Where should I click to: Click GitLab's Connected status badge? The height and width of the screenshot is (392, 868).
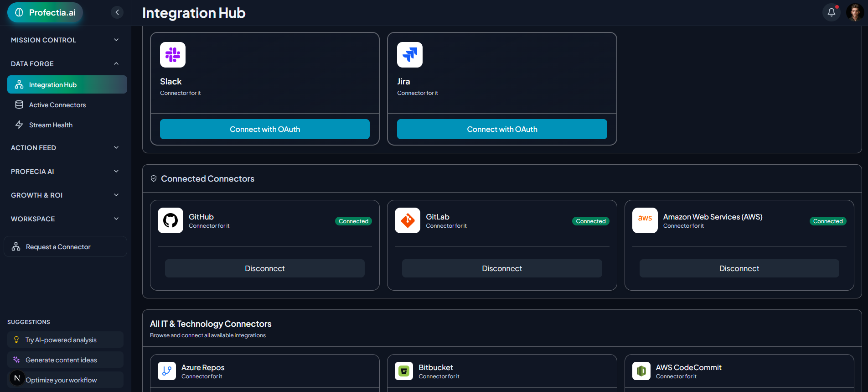(591, 221)
